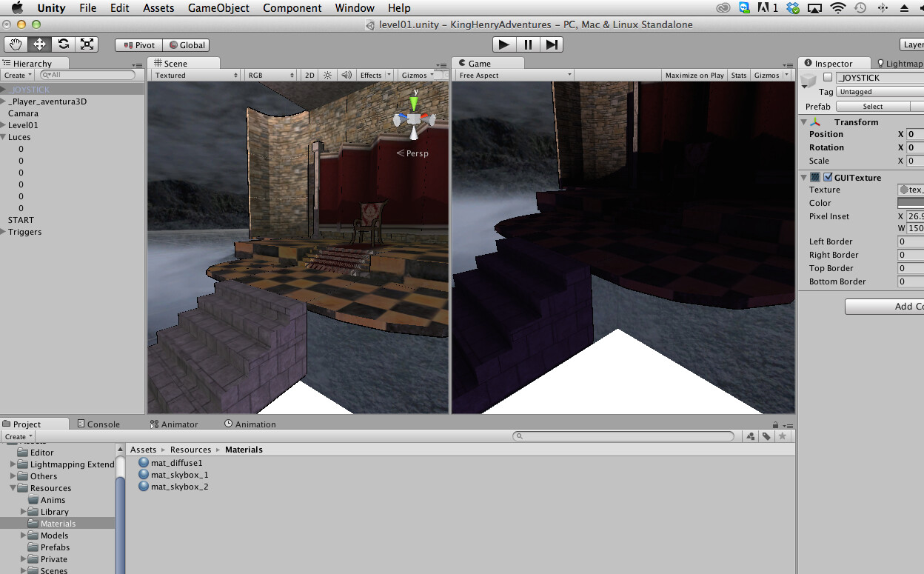924x574 pixels.
Task: Toggle scene lighting with the sun icon
Action: tap(327, 74)
